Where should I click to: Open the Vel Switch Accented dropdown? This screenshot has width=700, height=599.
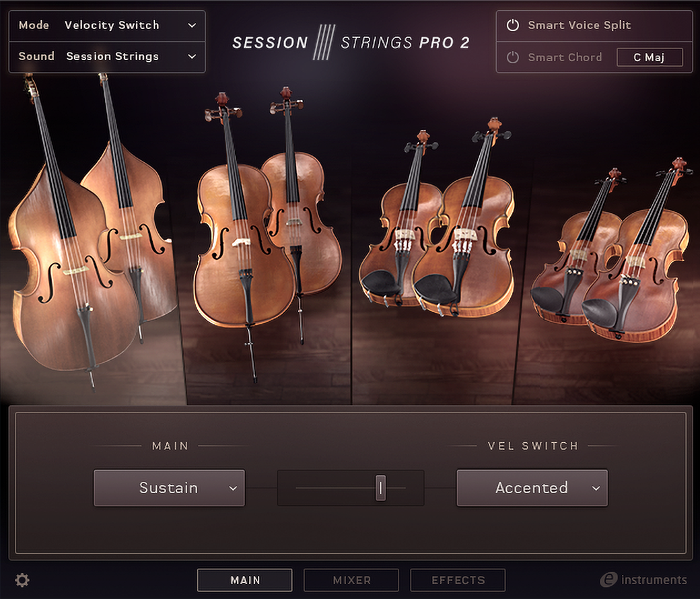[x=532, y=488]
